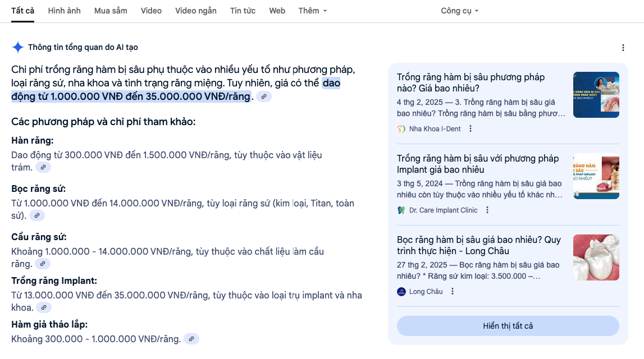Click the Dr. Care Implant Clinic source name
Viewport: 644px width, 359px height.
[443, 210]
